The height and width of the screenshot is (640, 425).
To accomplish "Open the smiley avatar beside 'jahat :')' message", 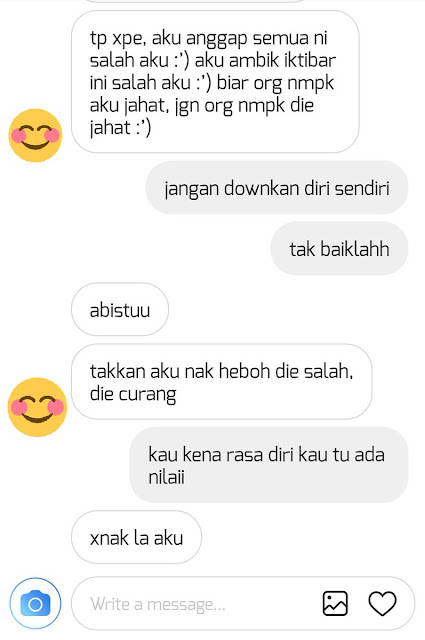I will point(35,135).
